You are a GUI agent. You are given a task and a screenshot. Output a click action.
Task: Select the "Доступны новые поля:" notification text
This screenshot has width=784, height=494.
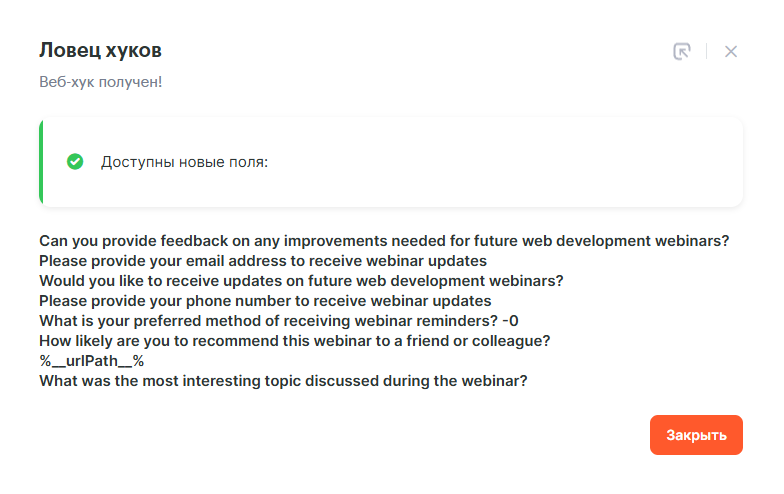click(184, 161)
